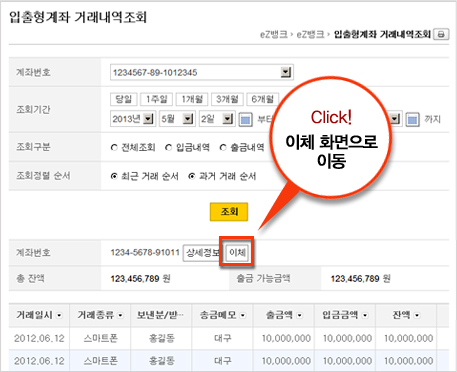Click 대구 in second transaction row
This screenshot has height=372, width=457.
point(222,361)
